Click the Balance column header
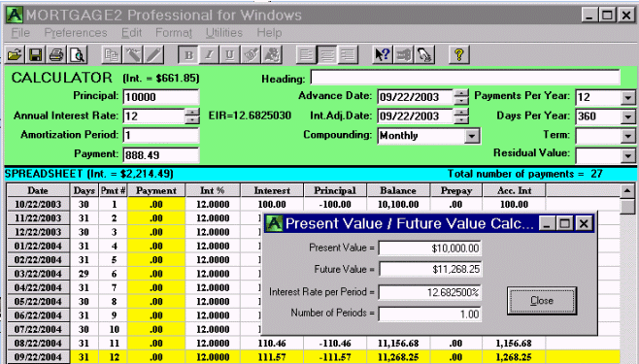The height and width of the screenshot is (364, 639). point(398,190)
